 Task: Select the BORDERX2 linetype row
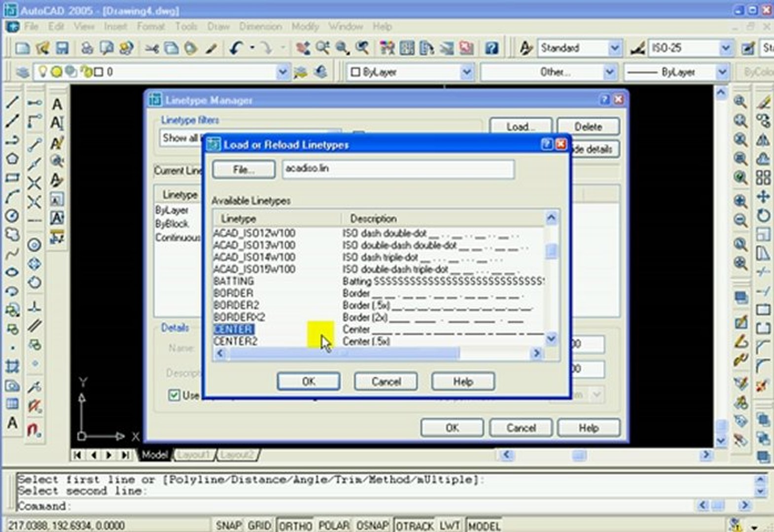[x=379, y=317]
